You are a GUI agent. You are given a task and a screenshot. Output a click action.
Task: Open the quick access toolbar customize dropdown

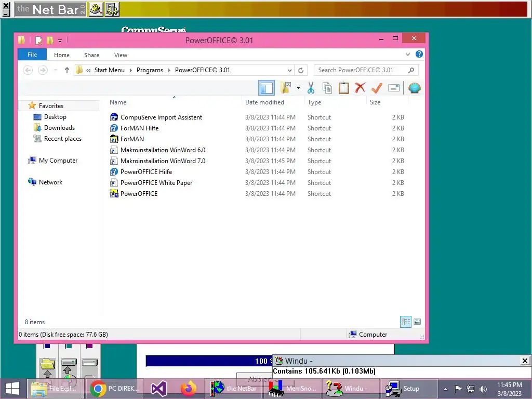(60, 41)
